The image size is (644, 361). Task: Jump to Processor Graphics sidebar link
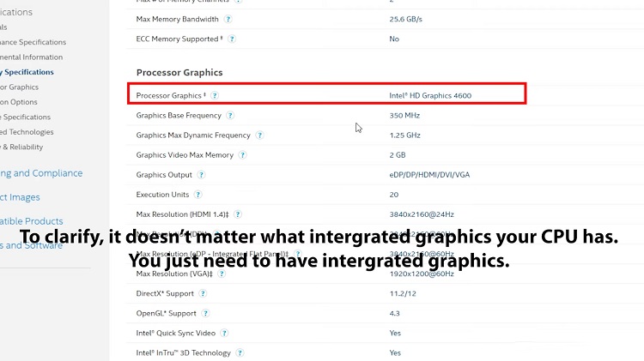click(x=19, y=87)
